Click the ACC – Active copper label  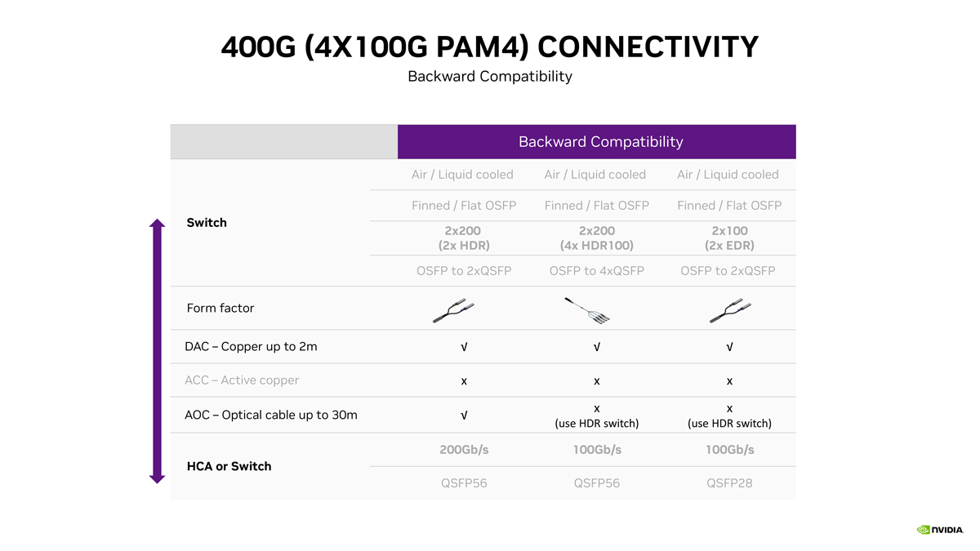[242, 380]
